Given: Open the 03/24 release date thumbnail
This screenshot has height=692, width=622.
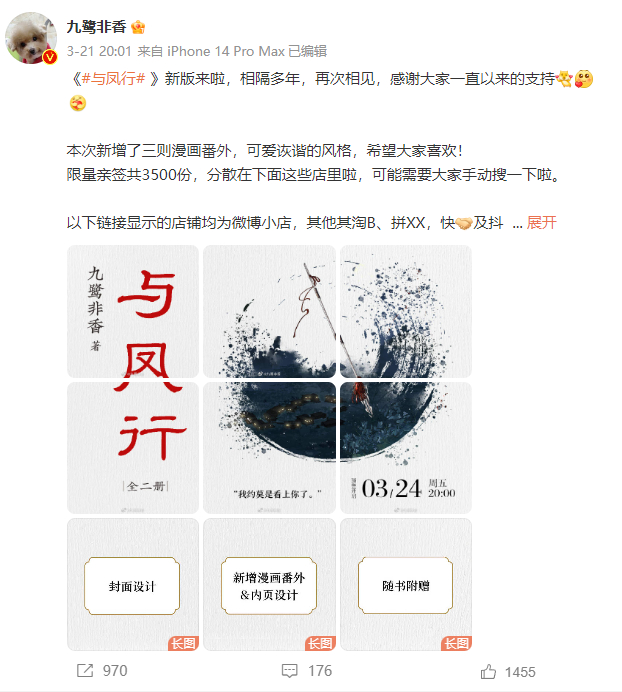Looking at the screenshot, I should click(406, 448).
